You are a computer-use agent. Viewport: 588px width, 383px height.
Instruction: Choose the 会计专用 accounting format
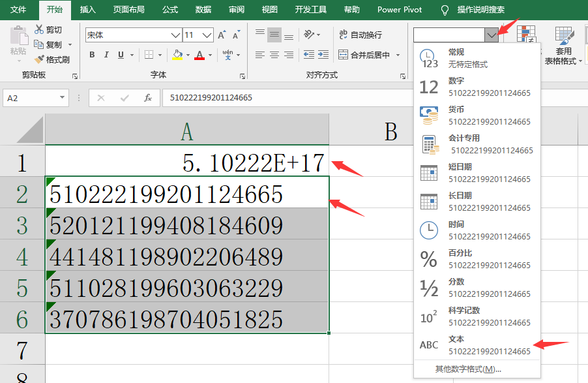point(477,144)
